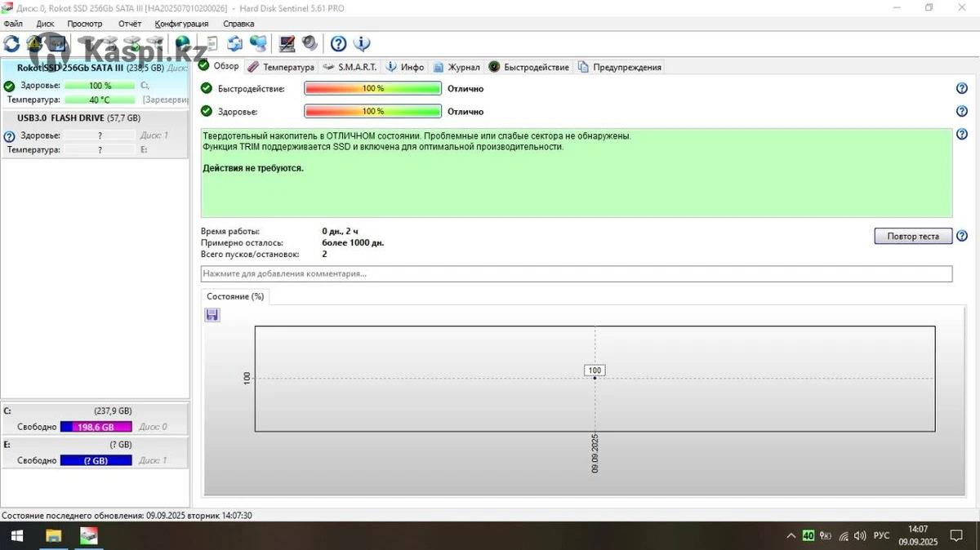The image size is (980, 550).
Task: Click the green 40 temperature tray icon
Action: (808, 536)
